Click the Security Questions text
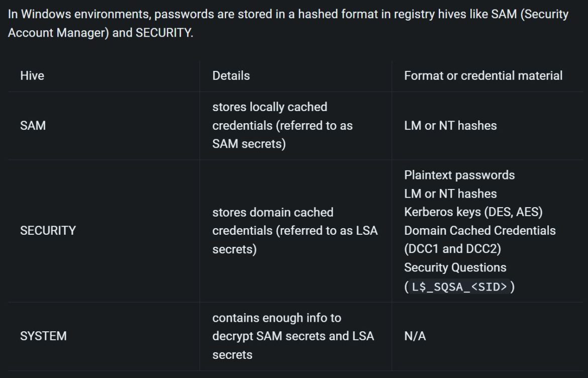 (455, 267)
